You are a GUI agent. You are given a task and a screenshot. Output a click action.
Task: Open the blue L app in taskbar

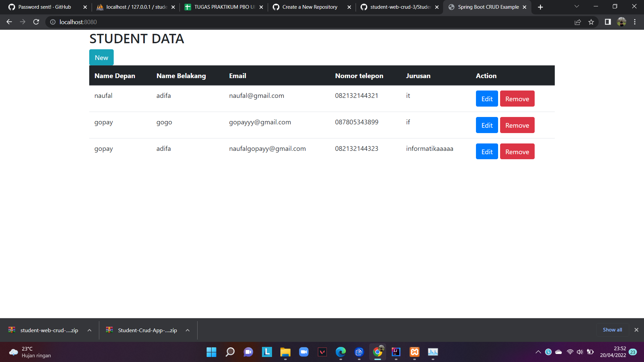[267, 352]
